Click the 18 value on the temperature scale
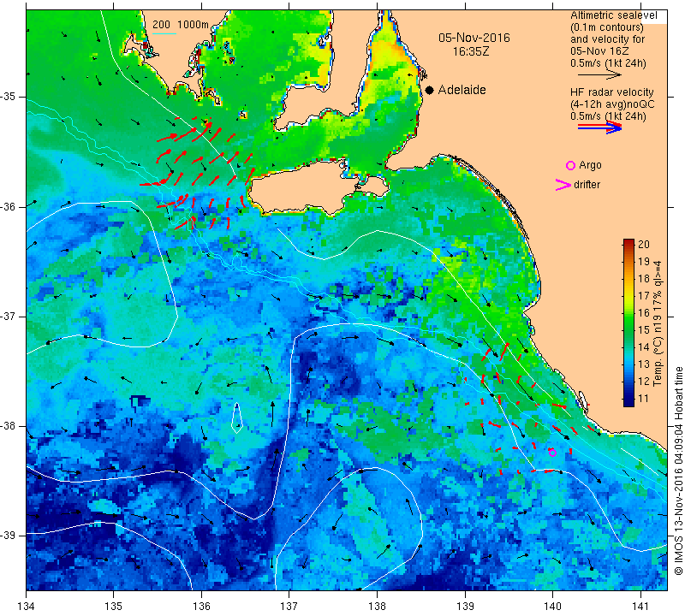Screen dimensions: 685x616 tap(644, 279)
